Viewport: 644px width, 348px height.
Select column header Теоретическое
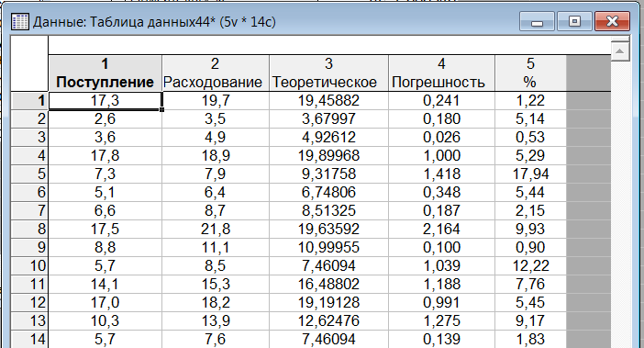click(x=328, y=73)
